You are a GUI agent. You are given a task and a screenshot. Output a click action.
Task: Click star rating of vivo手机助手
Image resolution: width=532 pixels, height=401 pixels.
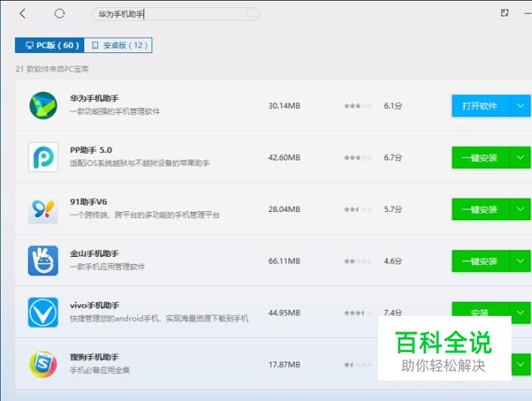tap(358, 313)
